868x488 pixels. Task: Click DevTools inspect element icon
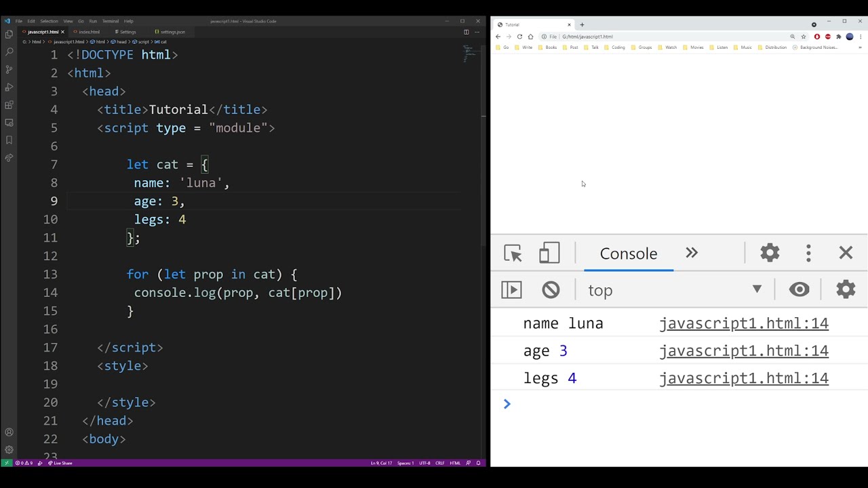click(x=513, y=253)
